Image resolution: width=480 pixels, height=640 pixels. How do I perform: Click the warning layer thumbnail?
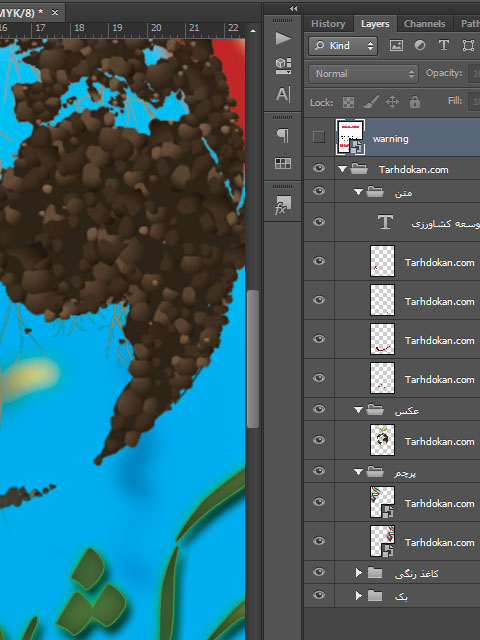click(x=350, y=137)
